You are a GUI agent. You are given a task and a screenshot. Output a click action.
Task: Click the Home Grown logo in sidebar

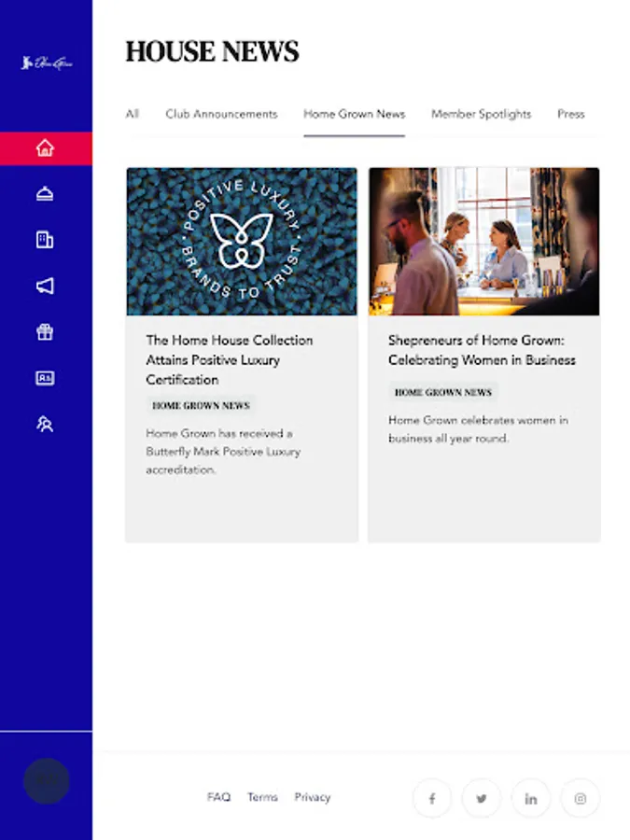coord(46,63)
